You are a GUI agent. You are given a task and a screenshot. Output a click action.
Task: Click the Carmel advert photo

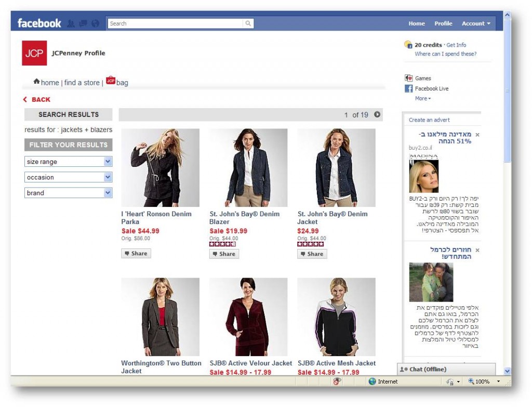click(431, 282)
